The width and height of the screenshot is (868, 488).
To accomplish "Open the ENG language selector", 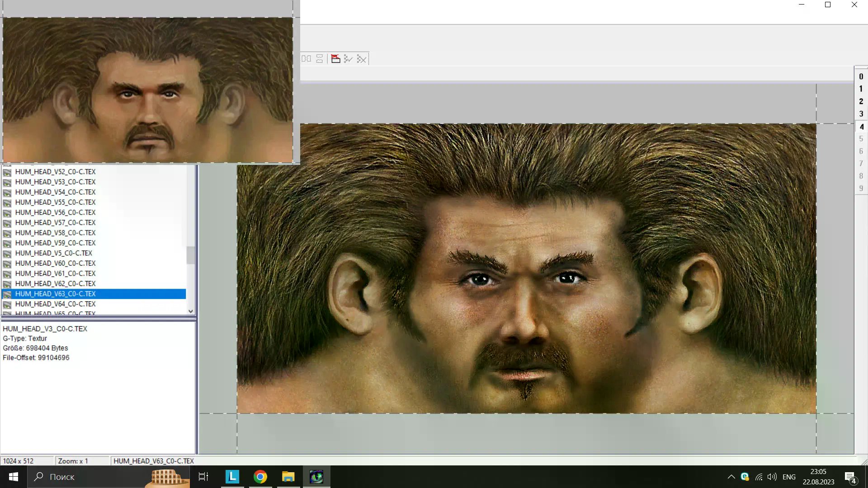I will coord(789,477).
